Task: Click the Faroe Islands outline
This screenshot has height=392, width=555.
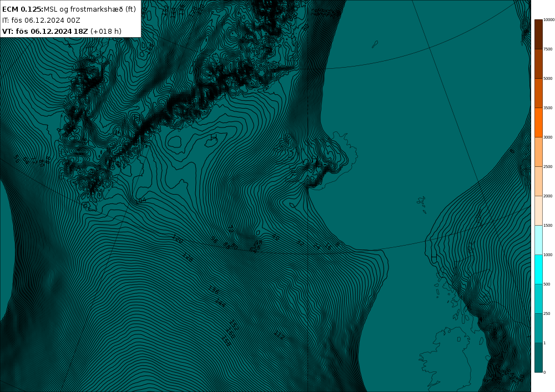Action: point(422,204)
